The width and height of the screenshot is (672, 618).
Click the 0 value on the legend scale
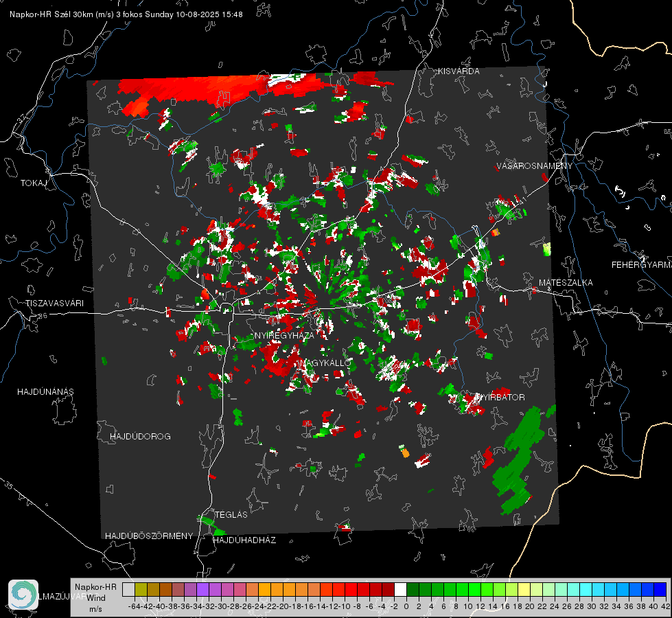click(406, 606)
